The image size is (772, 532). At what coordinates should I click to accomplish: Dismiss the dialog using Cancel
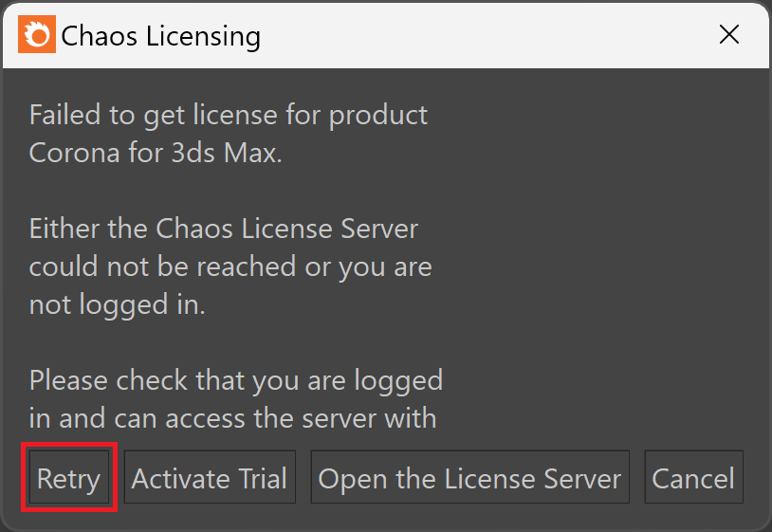[x=693, y=477]
